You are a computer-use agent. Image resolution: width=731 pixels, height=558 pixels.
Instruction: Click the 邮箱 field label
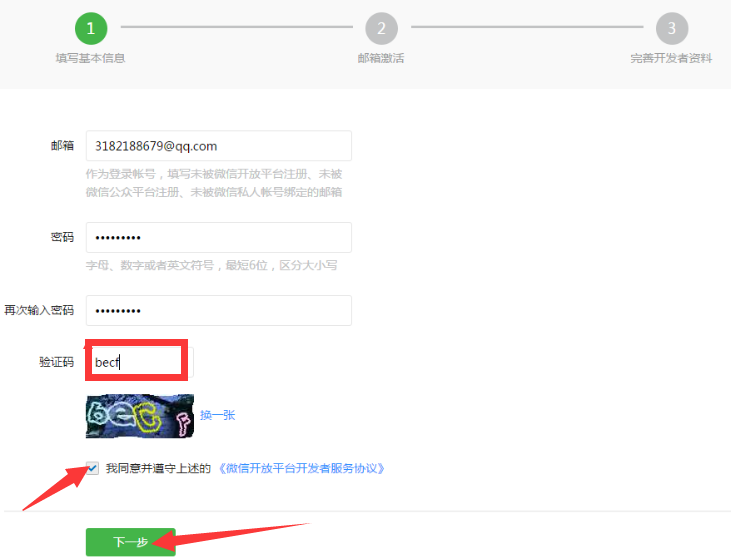click(x=62, y=145)
